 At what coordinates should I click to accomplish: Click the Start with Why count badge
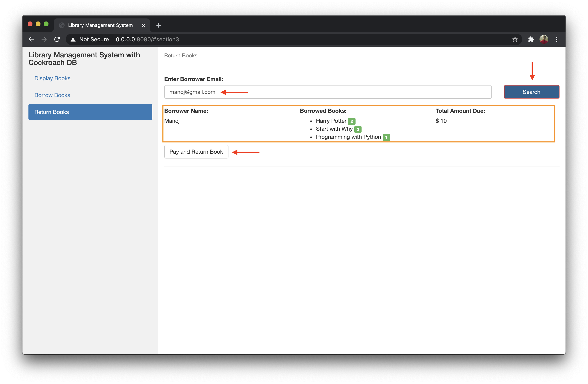click(358, 129)
